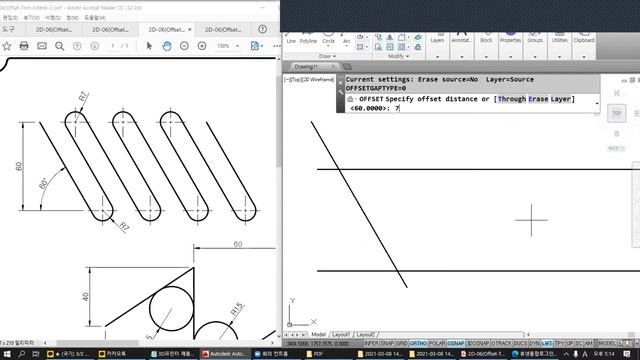Open the 도움말 menu in Acrobat
Screen dimensions: 640x360
click(x=95, y=18)
